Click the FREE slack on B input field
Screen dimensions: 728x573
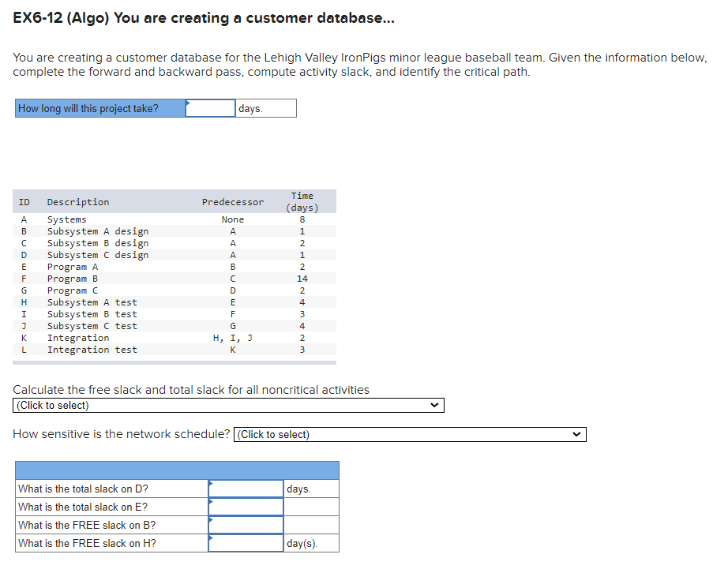[x=246, y=525]
